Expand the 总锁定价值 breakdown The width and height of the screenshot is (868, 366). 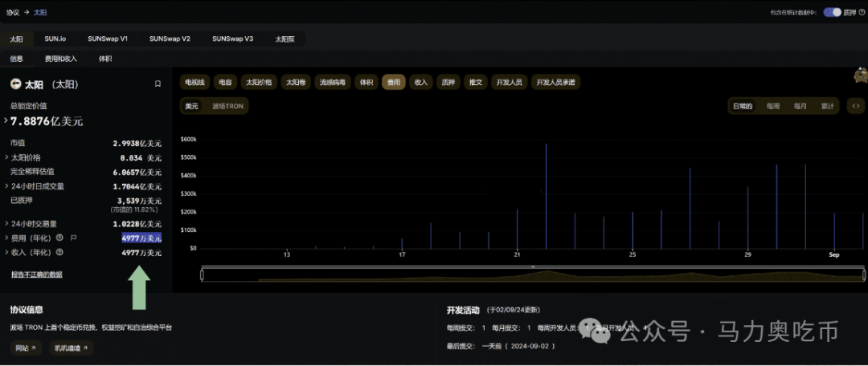click(6, 120)
